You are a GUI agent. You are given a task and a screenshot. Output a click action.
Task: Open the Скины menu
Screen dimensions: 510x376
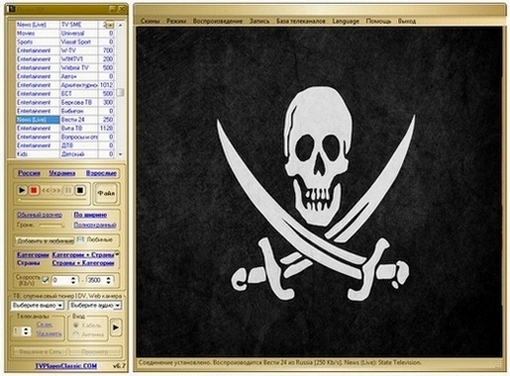coord(150,21)
